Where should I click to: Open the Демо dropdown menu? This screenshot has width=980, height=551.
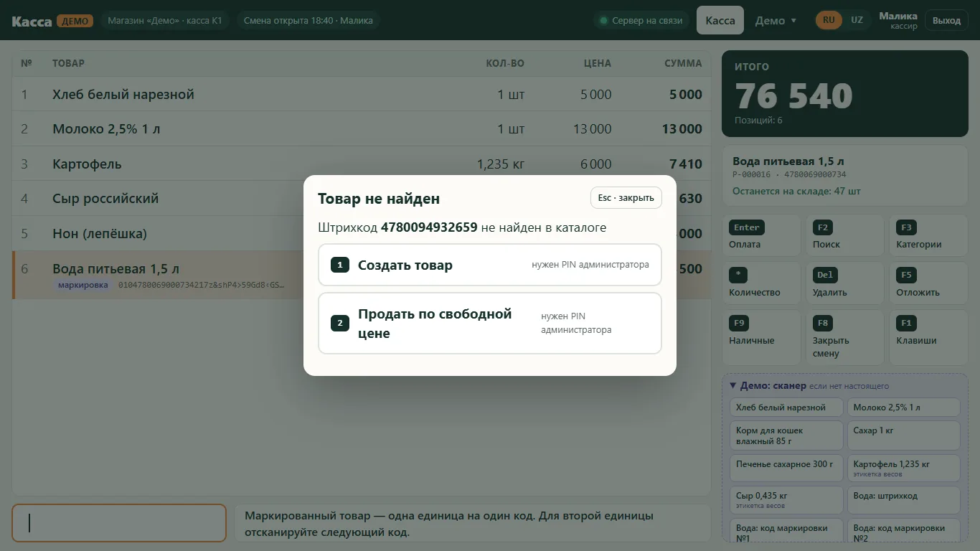pyautogui.click(x=776, y=20)
